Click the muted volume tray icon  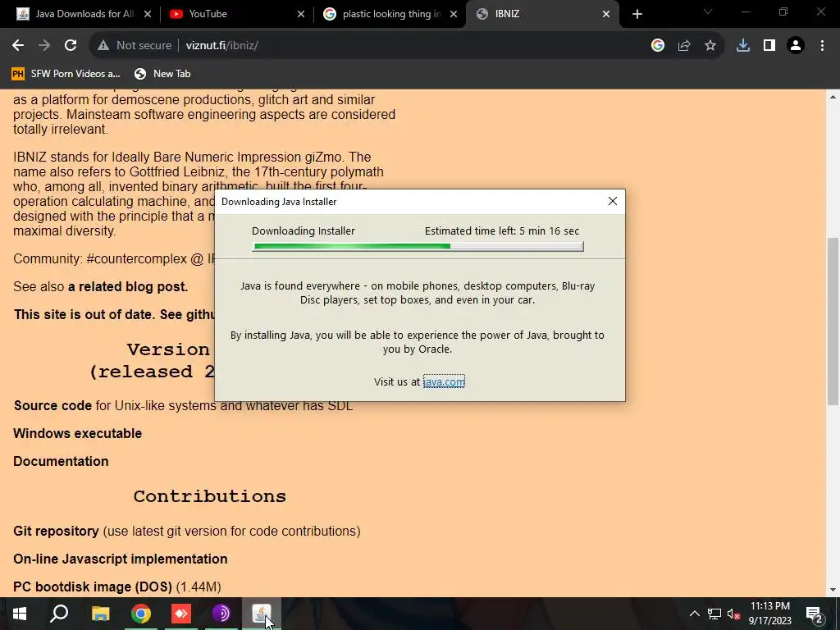(733, 614)
